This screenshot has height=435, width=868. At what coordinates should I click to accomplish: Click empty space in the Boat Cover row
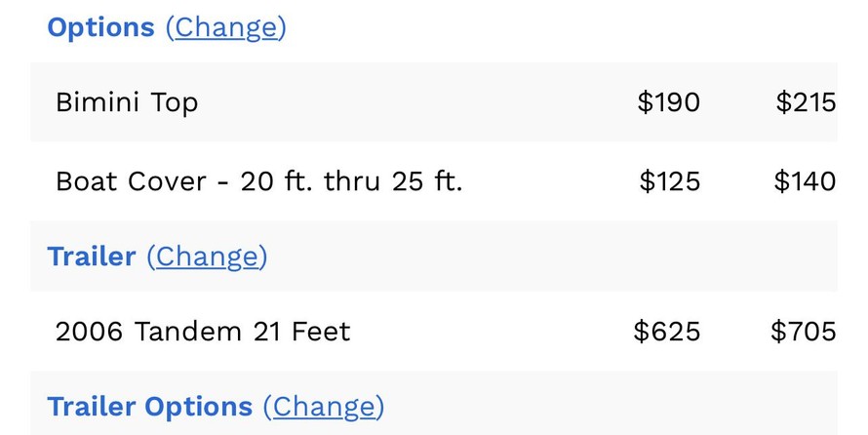point(546,181)
